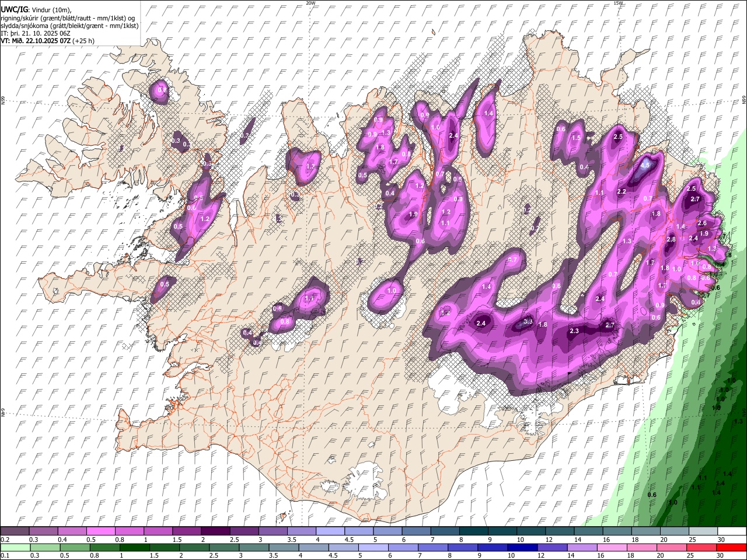Pick the bright pink 0.5 swatch in the snow legend
This screenshot has width=747, height=560.
pos(100,531)
